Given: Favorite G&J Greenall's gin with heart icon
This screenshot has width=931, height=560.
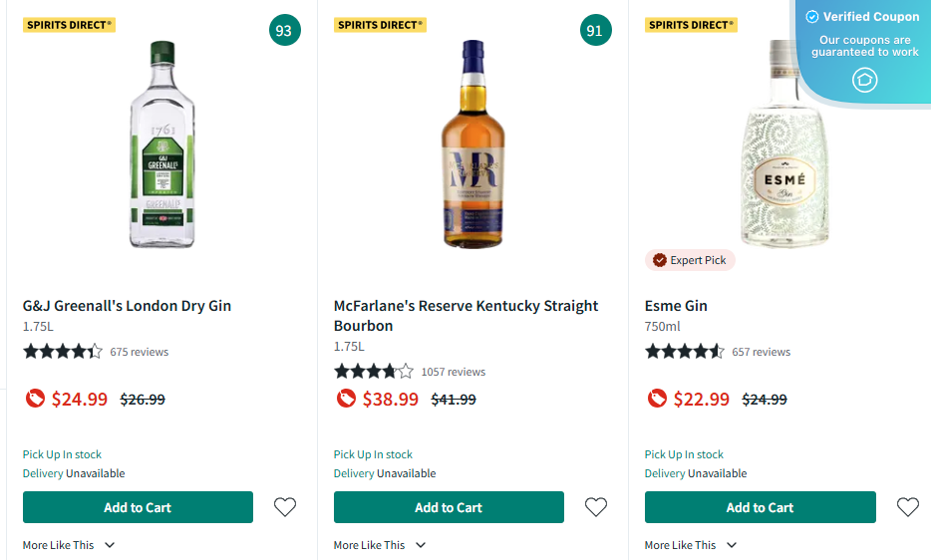Looking at the screenshot, I should pos(285,507).
